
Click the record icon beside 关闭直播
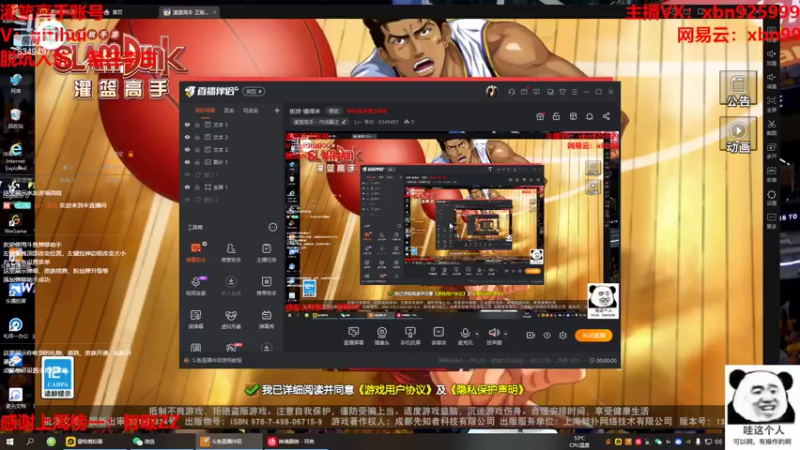(x=531, y=335)
